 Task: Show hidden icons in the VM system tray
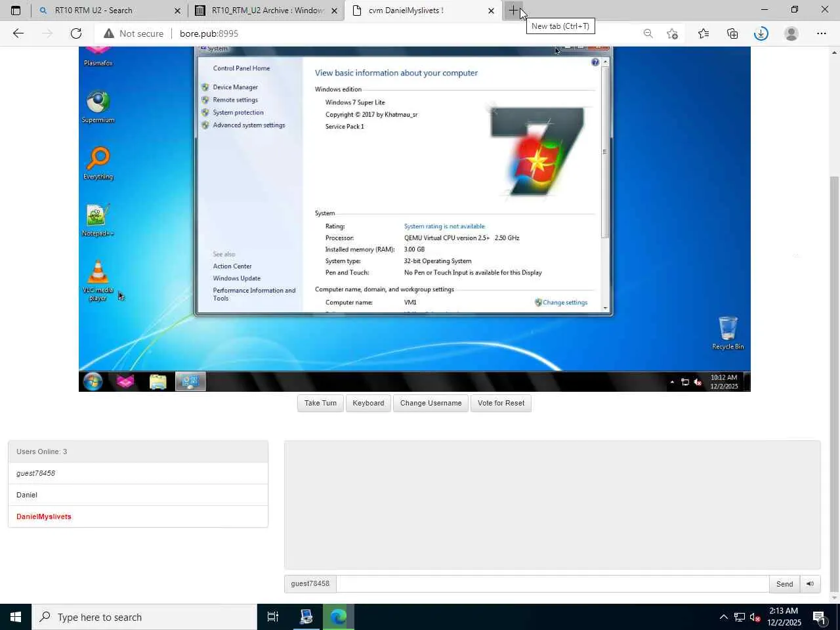coord(672,382)
